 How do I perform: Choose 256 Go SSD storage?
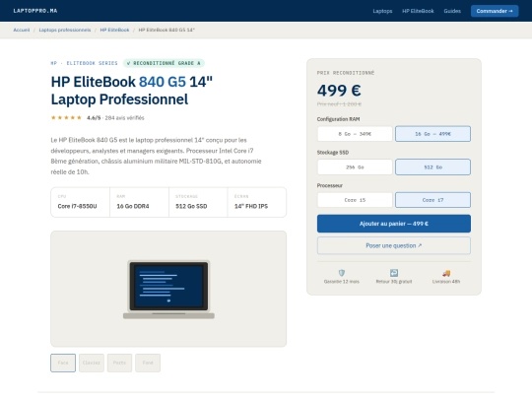click(355, 166)
